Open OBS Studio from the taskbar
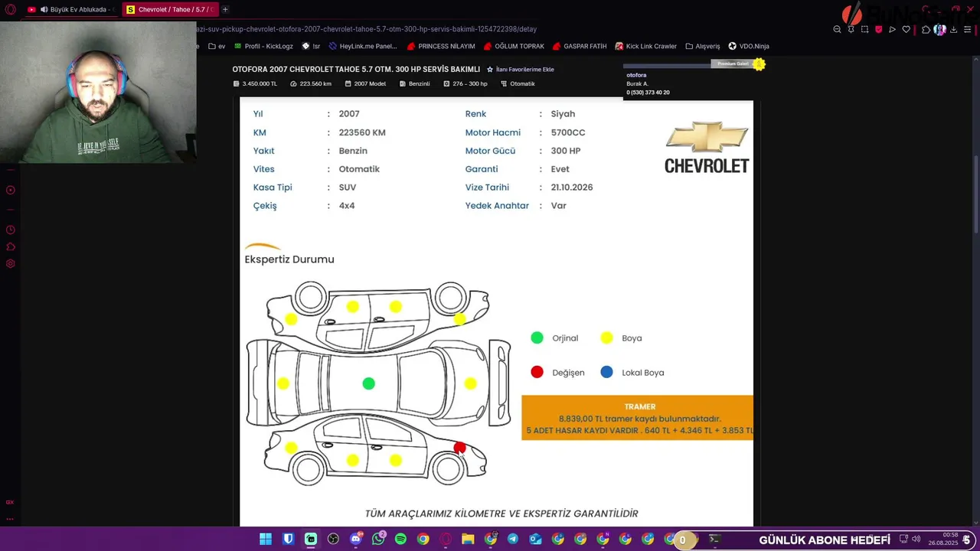The height and width of the screenshot is (551, 980). [x=333, y=540]
